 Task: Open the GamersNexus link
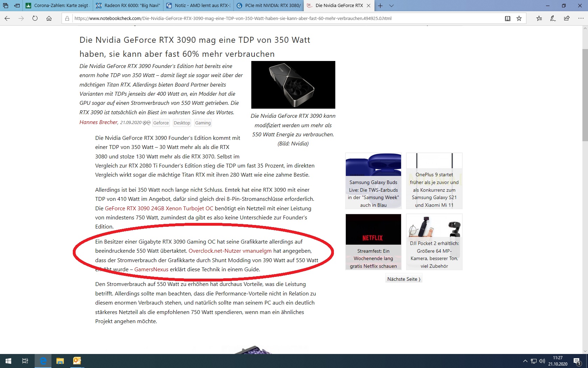(151, 270)
